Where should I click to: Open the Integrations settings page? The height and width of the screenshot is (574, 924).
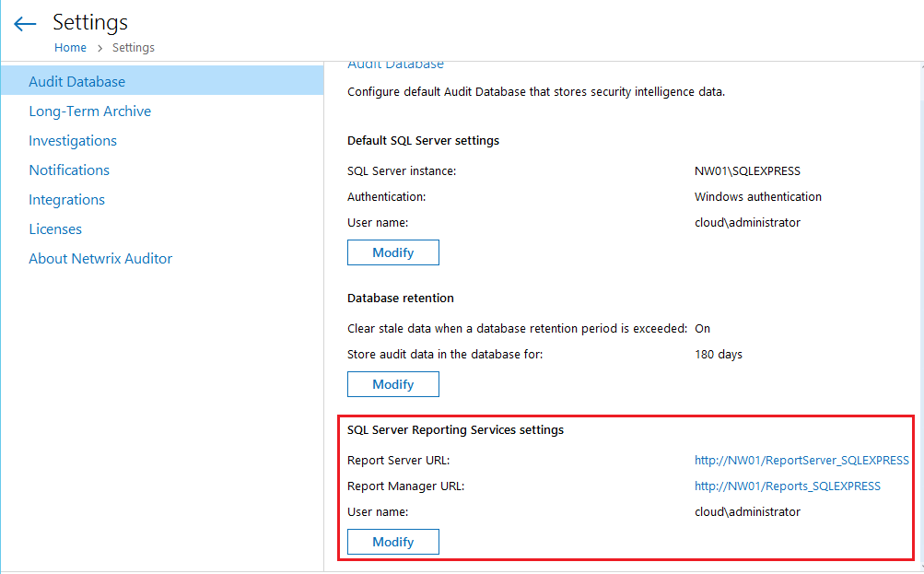click(x=66, y=199)
